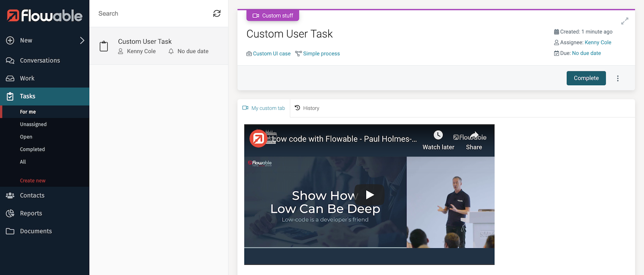Open Conversations in the sidebar
Screen dimensions: 644x275
[39, 60]
